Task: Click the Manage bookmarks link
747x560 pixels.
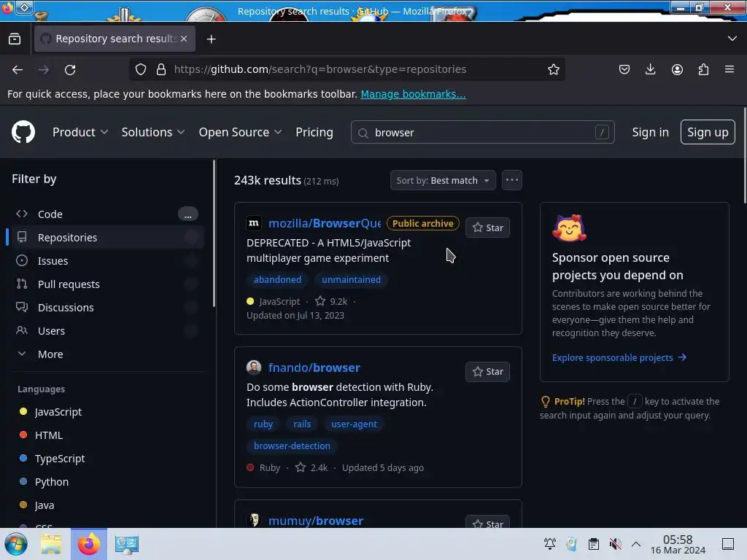Action: 413,94
